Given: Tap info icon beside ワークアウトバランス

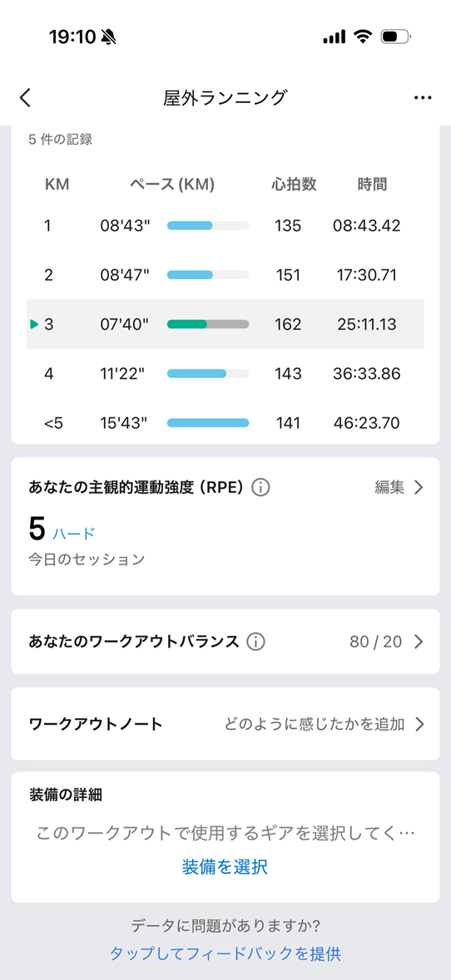Looking at the screenshot, I should coord(255,641).
